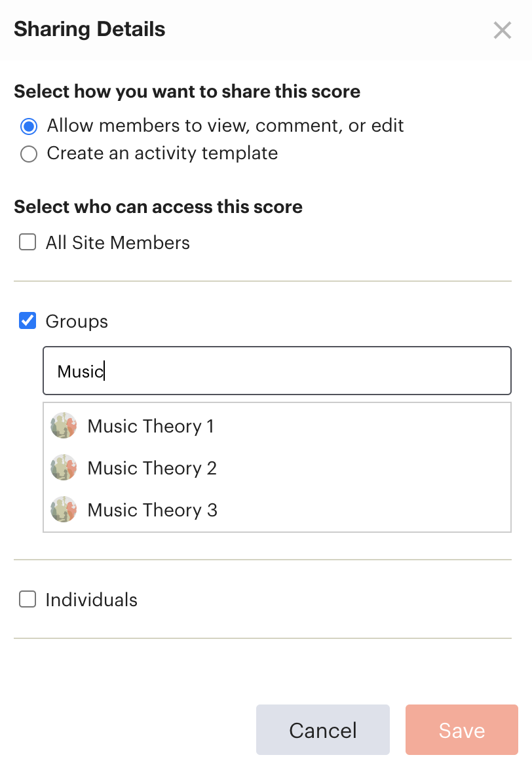
Task: Click the Music Theory 3 group avatar icon
Action: pos(64,510)
